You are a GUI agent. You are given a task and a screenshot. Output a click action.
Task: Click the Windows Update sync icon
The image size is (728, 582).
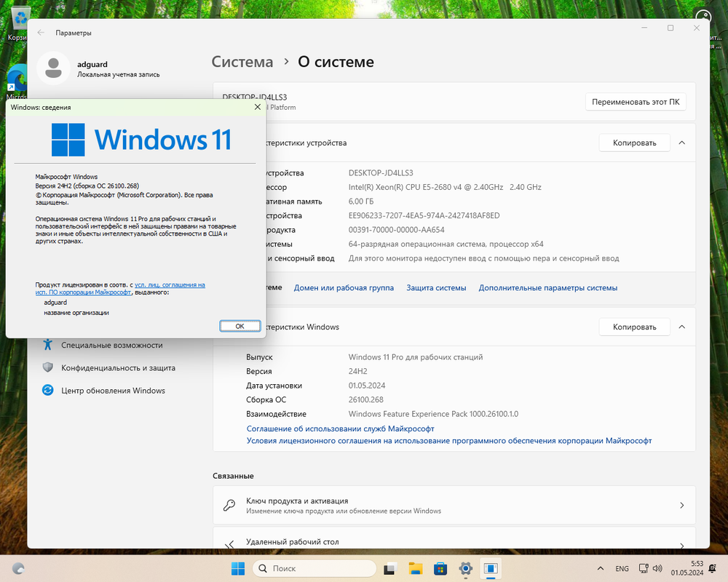(48, 391)
